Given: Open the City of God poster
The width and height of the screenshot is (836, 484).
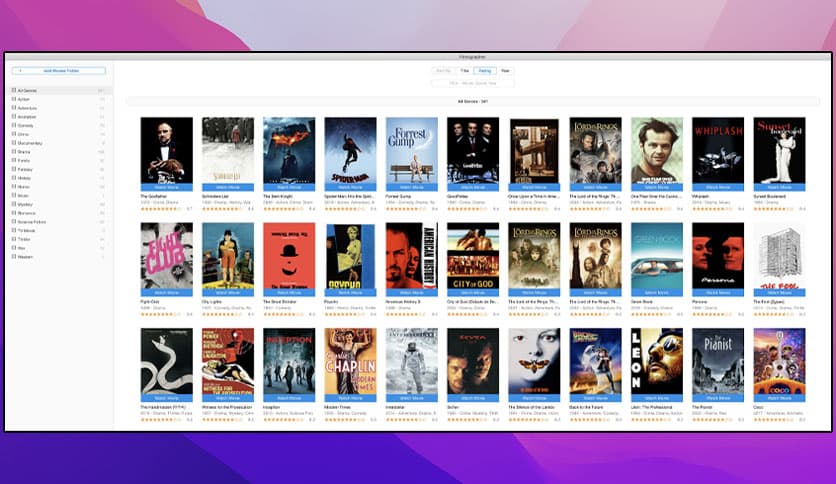Looking at the screenshot, I should point(473,256).
